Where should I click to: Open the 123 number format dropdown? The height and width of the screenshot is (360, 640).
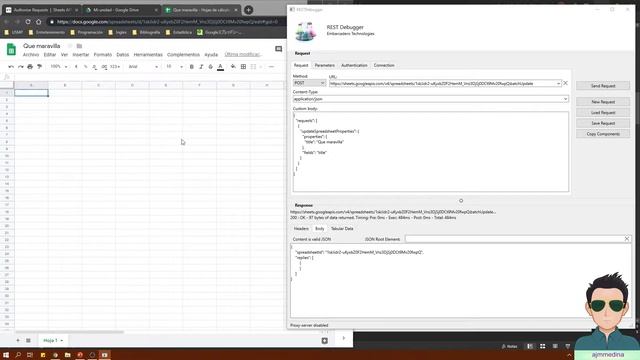115,67
